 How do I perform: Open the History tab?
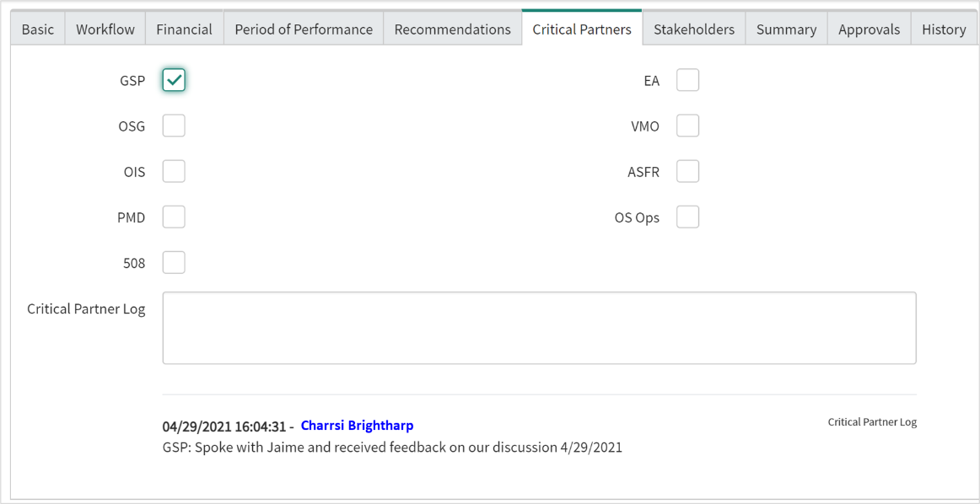click(944, 29)
